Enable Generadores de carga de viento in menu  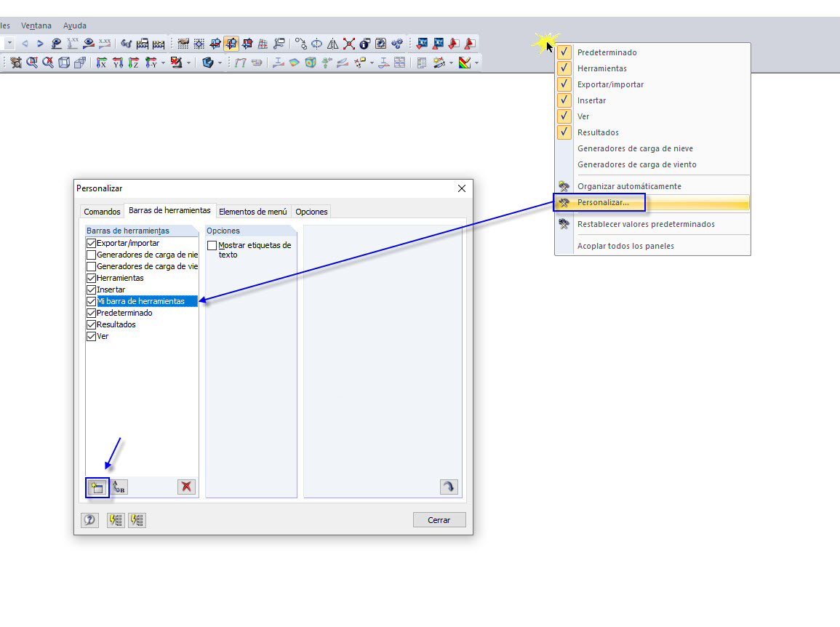(652, 164)
